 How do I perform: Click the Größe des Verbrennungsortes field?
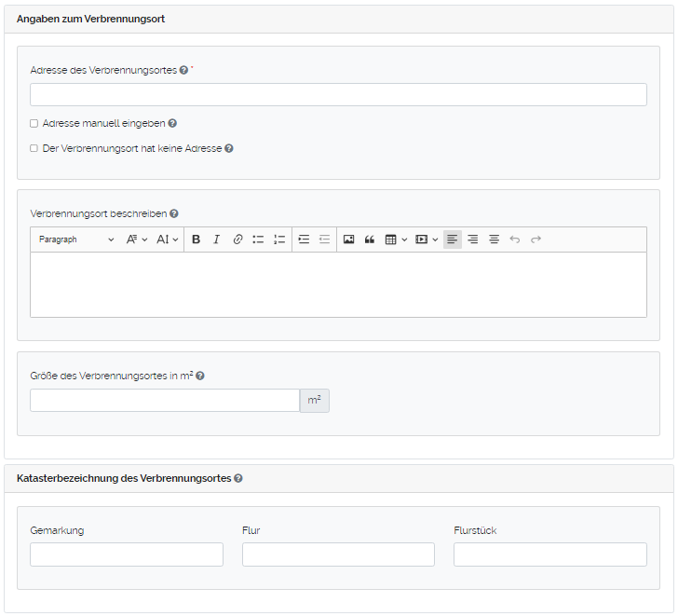point(164,401)
